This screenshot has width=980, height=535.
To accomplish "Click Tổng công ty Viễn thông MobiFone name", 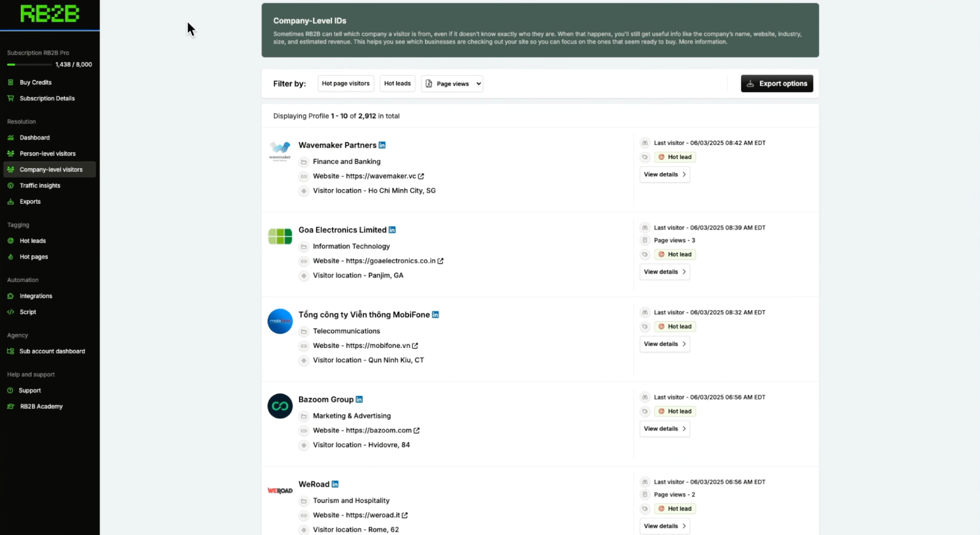I will 364,314.
